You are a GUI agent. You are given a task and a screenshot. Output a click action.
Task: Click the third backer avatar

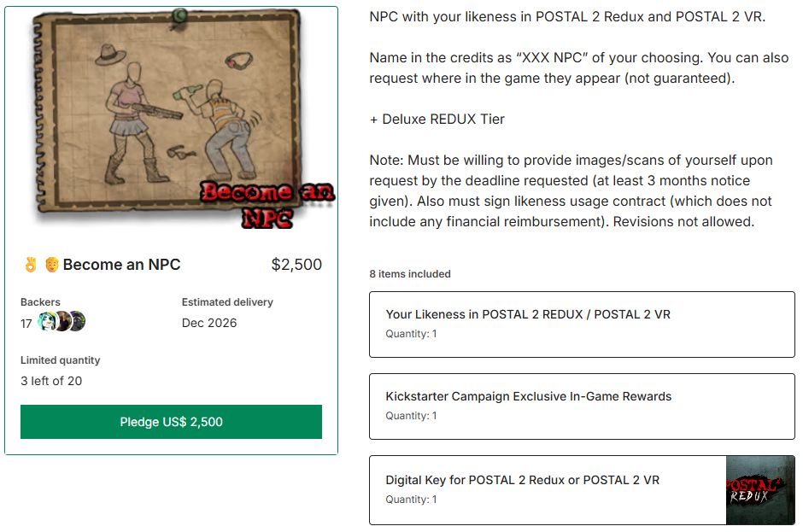click(77, 321)
